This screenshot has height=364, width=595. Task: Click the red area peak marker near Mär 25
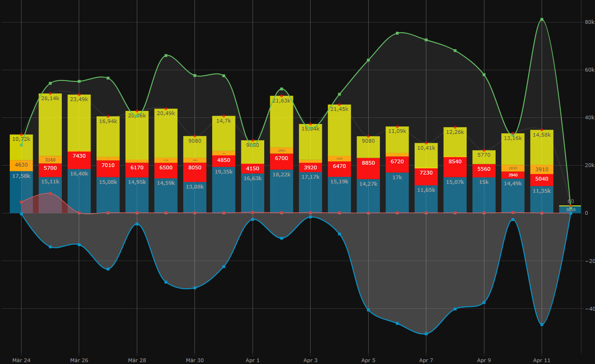point(50,193)
